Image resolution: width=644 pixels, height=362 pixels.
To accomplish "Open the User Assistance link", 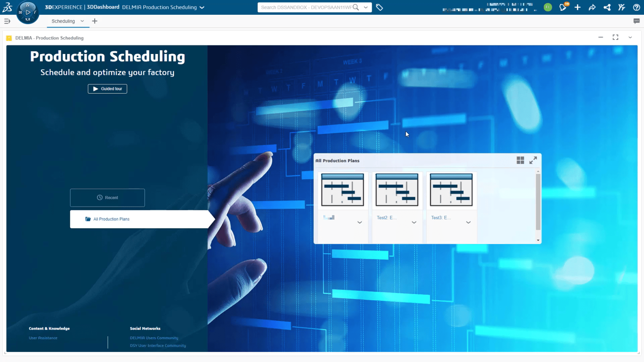I will (43, 338).
